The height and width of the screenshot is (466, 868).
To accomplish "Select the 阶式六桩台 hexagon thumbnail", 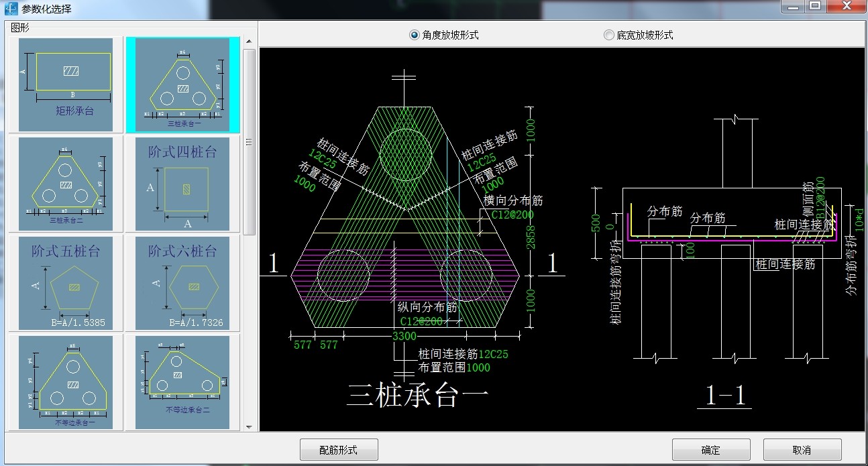I will coord(182,282).
